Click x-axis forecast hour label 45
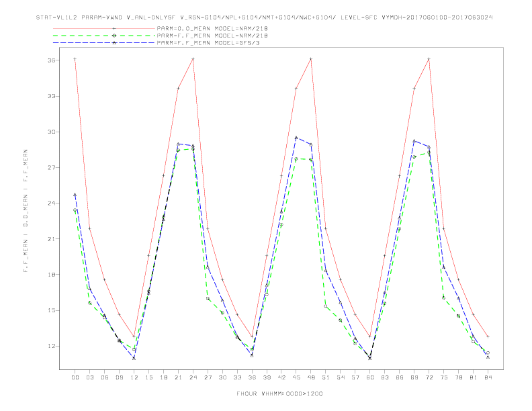 click(296, 377)
